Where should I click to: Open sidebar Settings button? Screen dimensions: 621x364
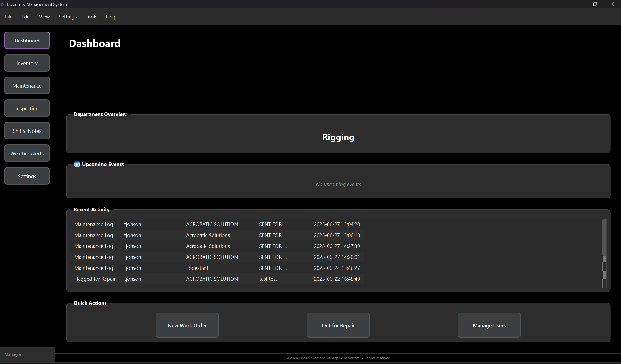point(27,176)
